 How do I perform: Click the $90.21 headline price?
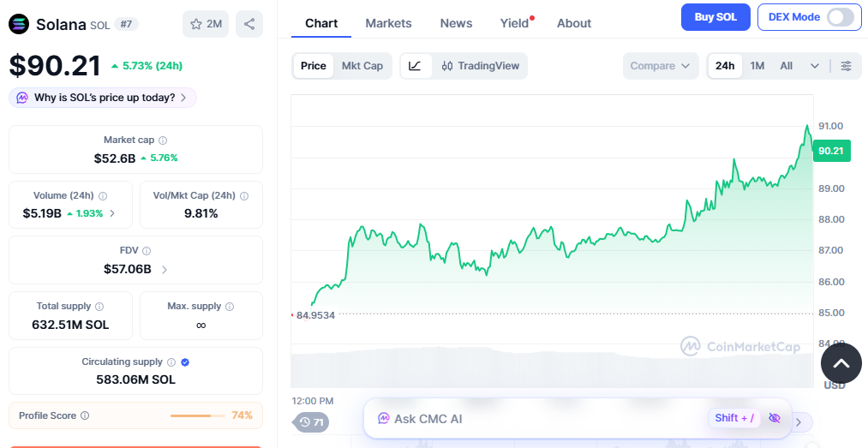point(55,66)
